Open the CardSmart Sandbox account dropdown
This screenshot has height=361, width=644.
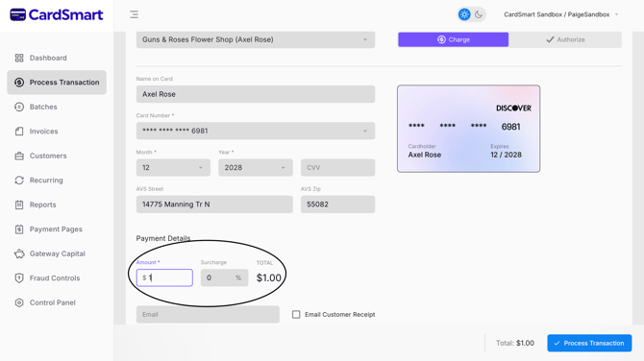point(560,14)
